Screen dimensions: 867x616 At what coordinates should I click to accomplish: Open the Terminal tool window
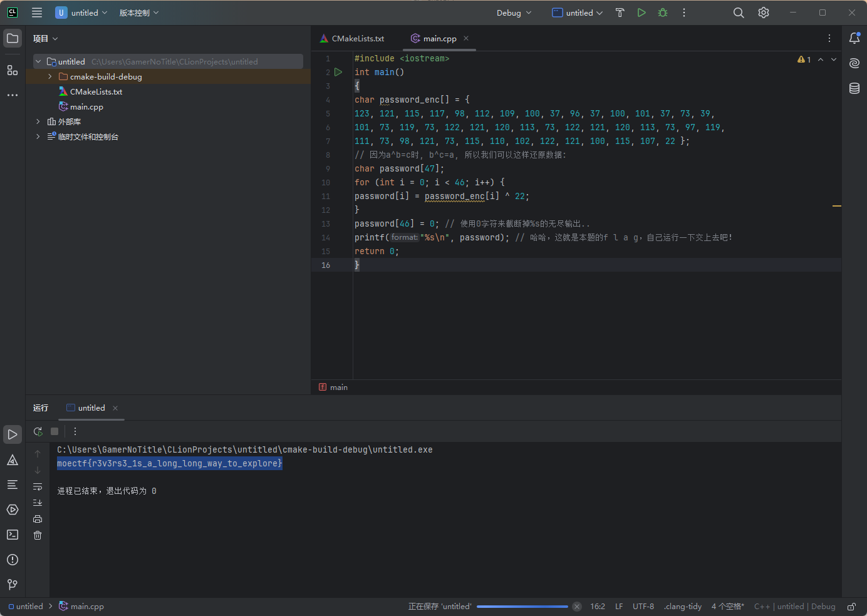(13, 535)
